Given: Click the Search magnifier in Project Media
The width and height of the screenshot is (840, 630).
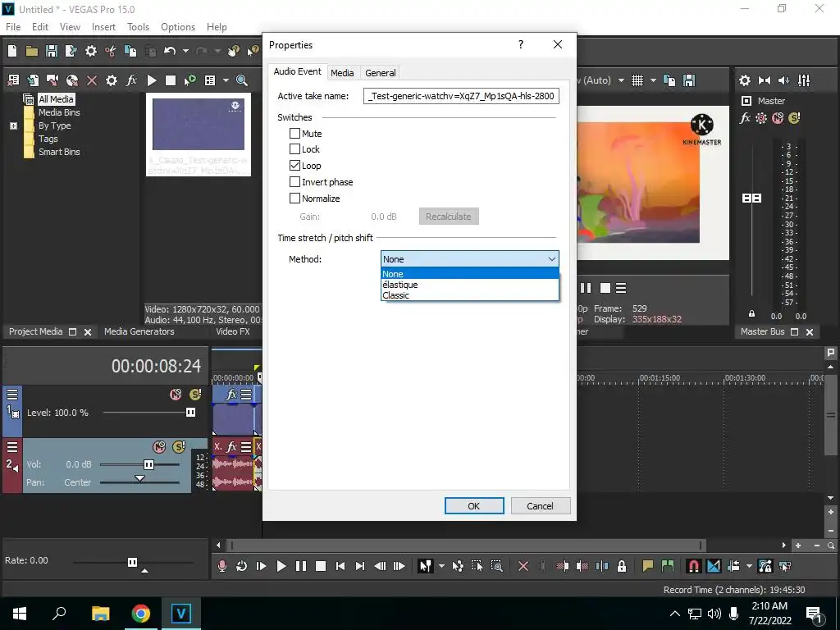Looking at the screenshot, I should coord(242,80).
